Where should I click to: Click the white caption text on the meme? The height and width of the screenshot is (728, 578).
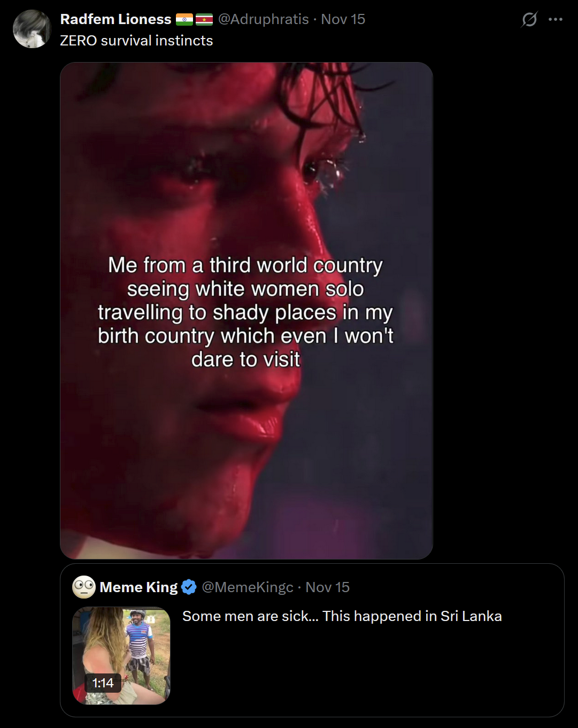pos(245,312)
